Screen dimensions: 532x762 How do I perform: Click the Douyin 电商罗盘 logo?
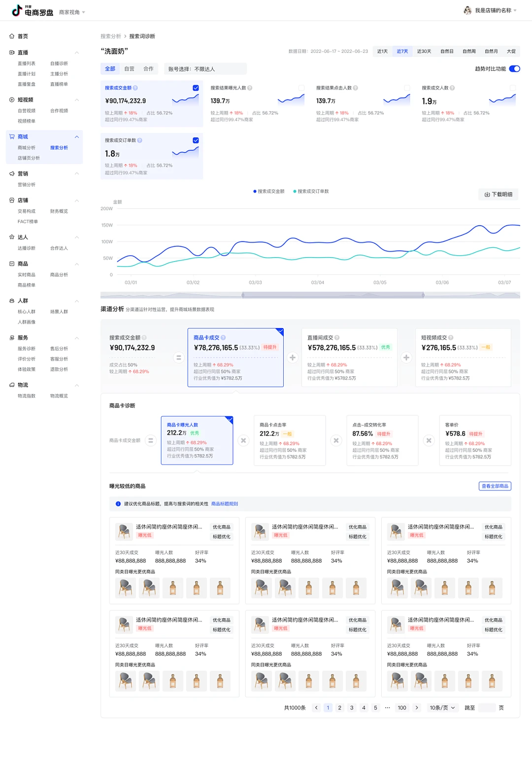click(33, 10)
